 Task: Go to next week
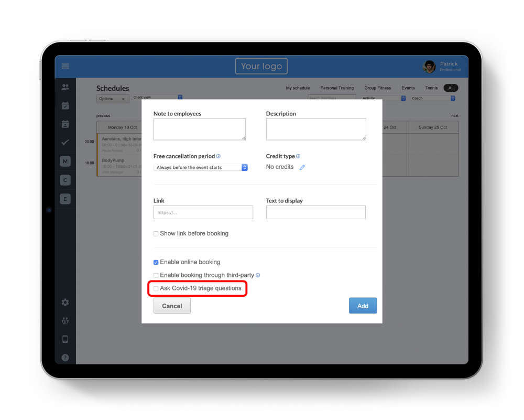[455, 116]
